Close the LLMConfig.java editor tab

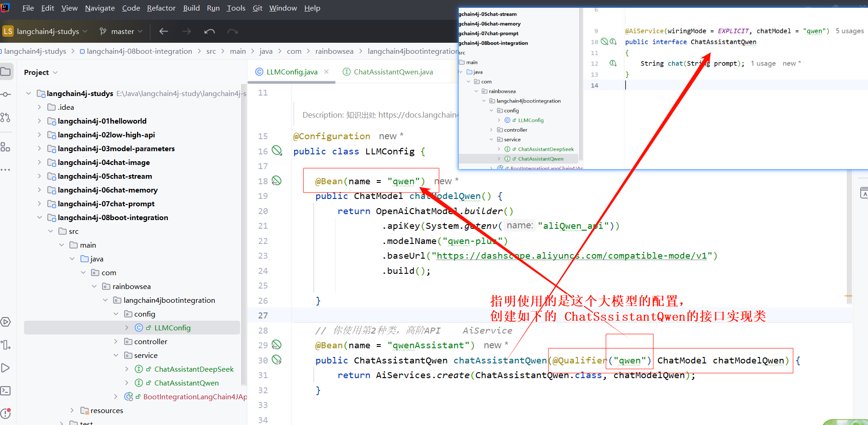(326, 72)
